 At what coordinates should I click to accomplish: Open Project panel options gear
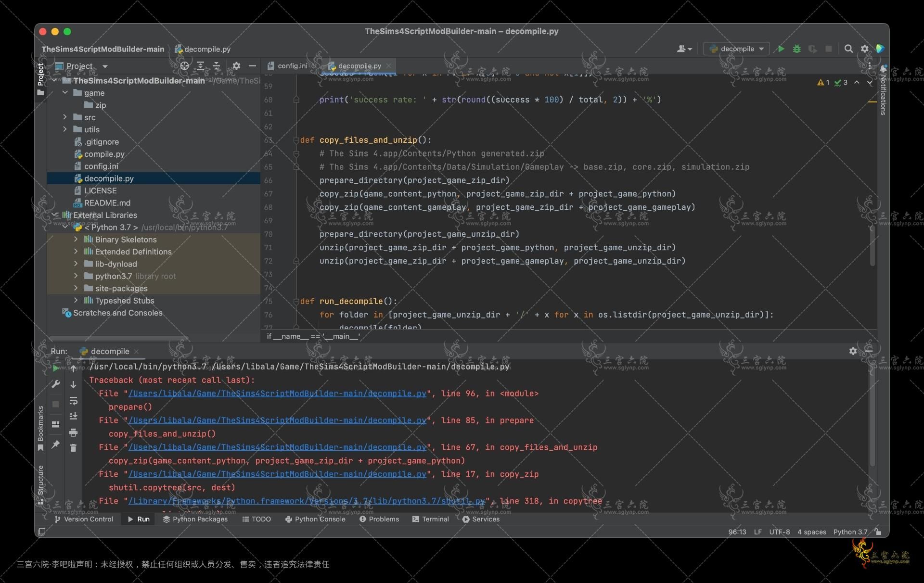click(x=236, y=66)
